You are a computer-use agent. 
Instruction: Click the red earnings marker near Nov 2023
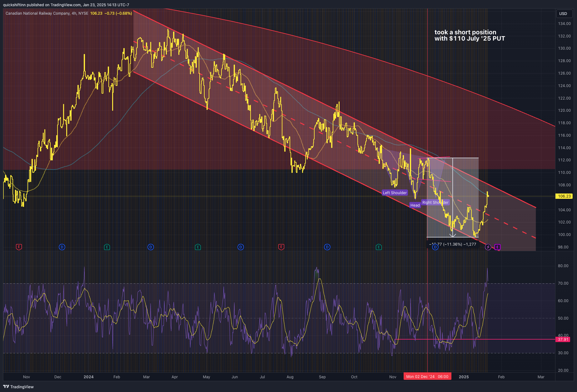coord(19,247)
